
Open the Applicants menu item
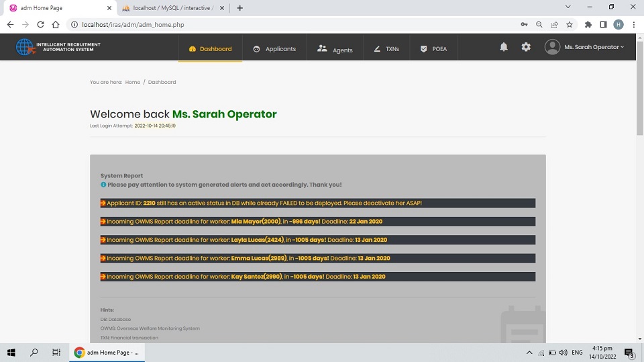274,48
